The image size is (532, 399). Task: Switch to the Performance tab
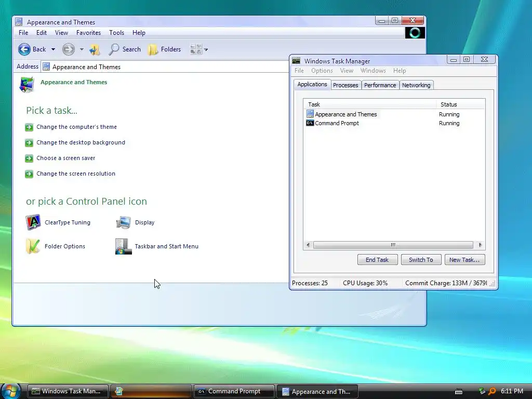coord(380,85)
